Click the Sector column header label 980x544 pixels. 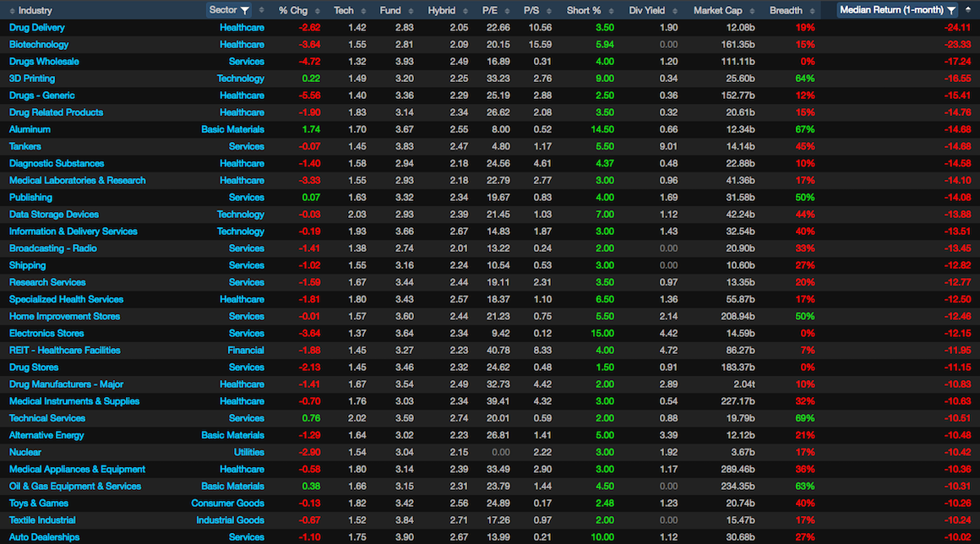point(223,10)
